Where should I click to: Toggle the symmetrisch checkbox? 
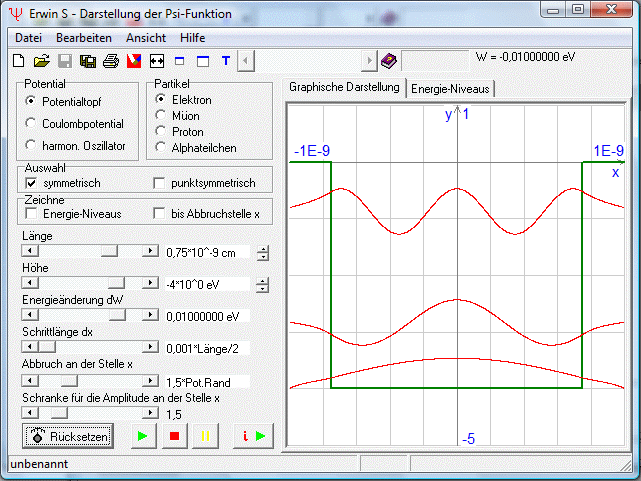pyautogui.click(x=31, y=183)
